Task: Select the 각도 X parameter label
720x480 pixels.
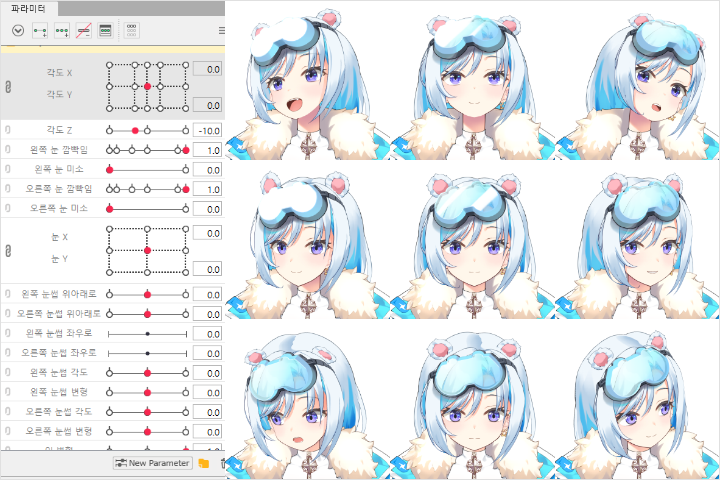Action: 59,73
